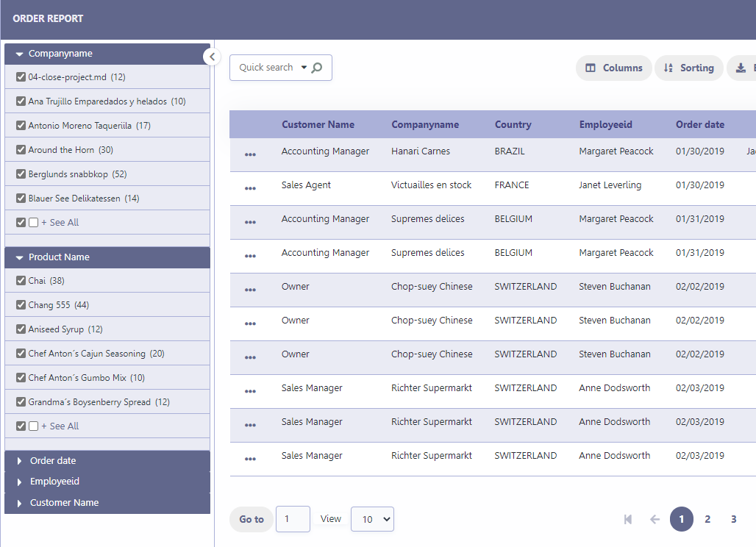Expand the Order date filter section
This screenshot has width=756, height=547.
18,460
